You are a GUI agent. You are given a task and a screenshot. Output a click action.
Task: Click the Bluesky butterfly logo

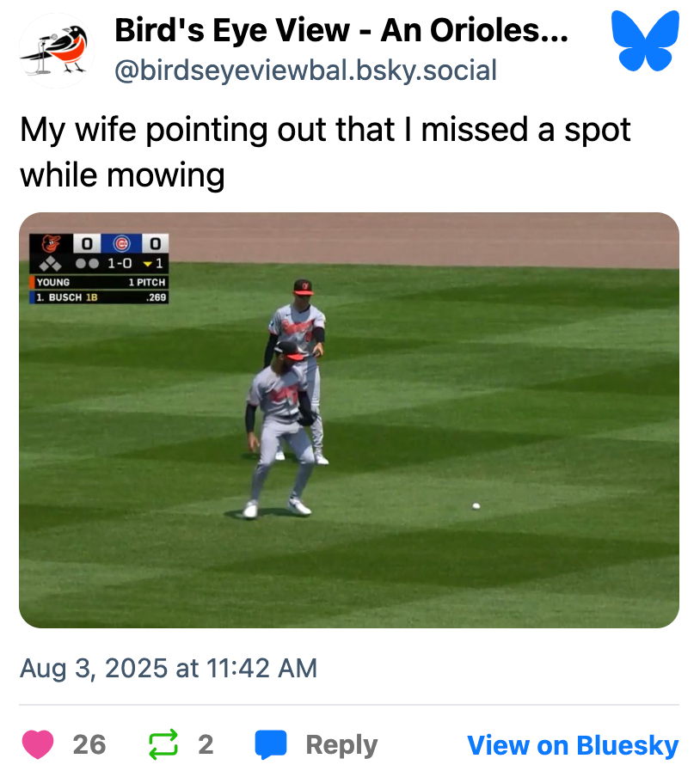click(643, 40)
